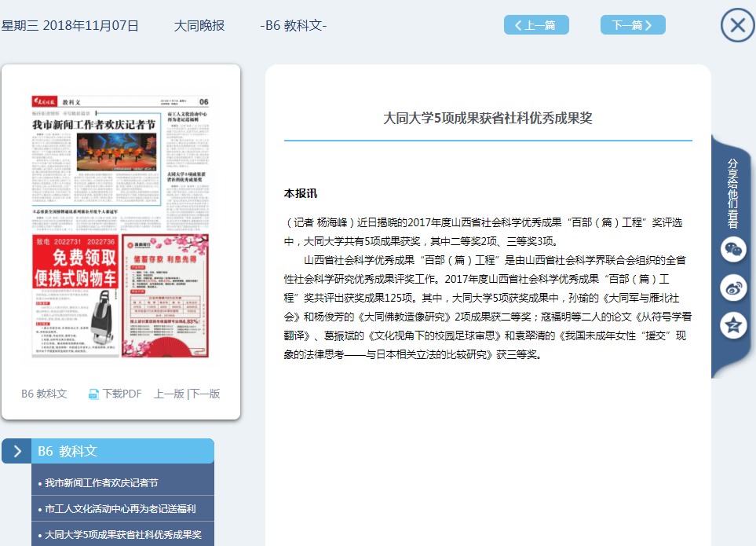Viewport: 756px width, 546px height.
Task: Click the 本报讯 bold lead text
Action: pyautogui.click(x=301, y=193)
